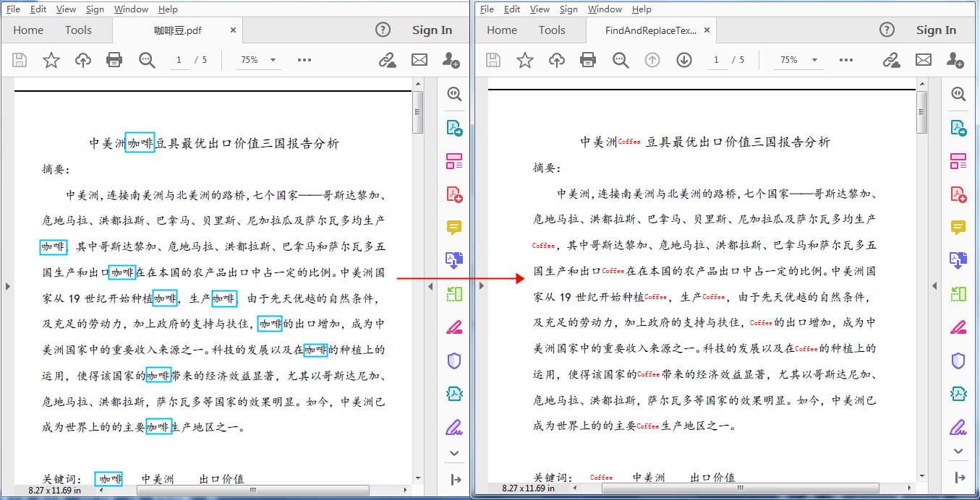Collapse the left window's tools pane arrow
The width and height of the screenshot is (980, 500).
430,286
